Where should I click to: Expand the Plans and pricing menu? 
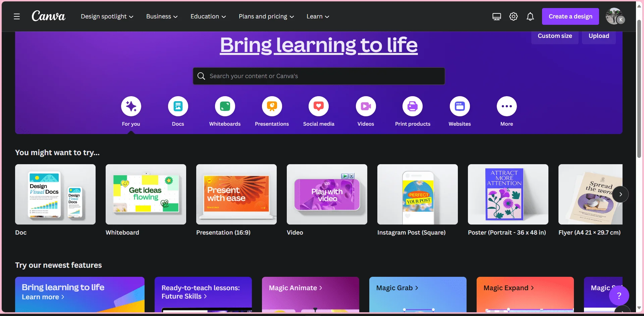pos(266,16)
